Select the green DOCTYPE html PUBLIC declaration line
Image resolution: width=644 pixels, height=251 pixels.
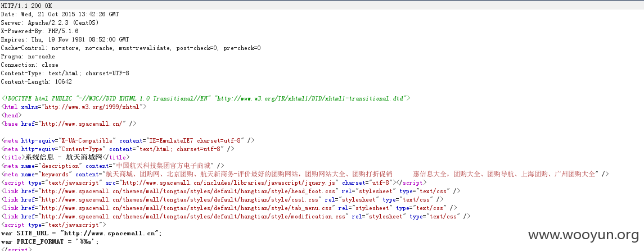(205, 98)
